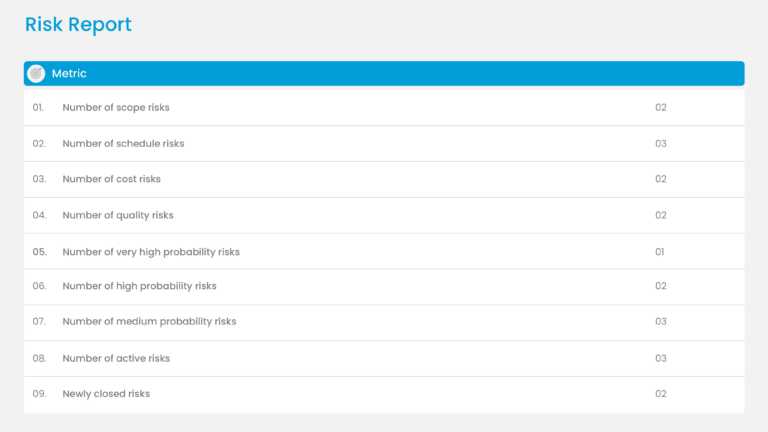
Task: Click value 01 in very high probability row
Action: coord(660,252)
